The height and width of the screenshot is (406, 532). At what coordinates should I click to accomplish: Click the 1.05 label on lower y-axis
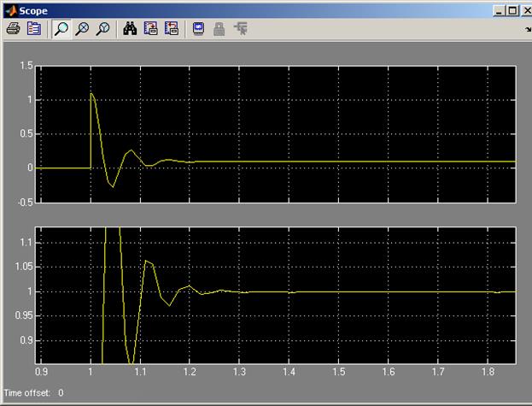coord(24,267)
